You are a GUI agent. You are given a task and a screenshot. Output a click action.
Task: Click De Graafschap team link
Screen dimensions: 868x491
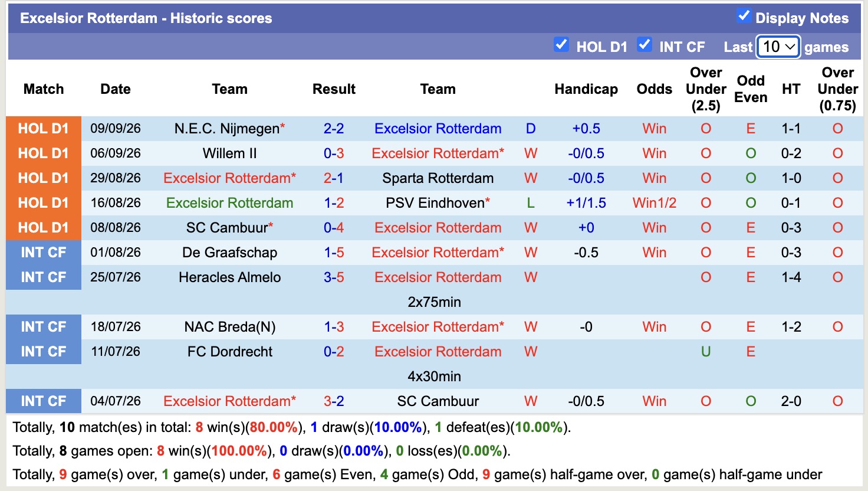click(229, 253)
